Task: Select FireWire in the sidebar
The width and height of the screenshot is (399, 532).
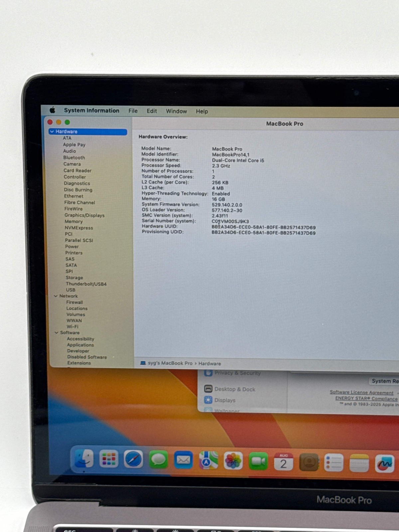Action: pyautogui.click(x=73, y=209)
